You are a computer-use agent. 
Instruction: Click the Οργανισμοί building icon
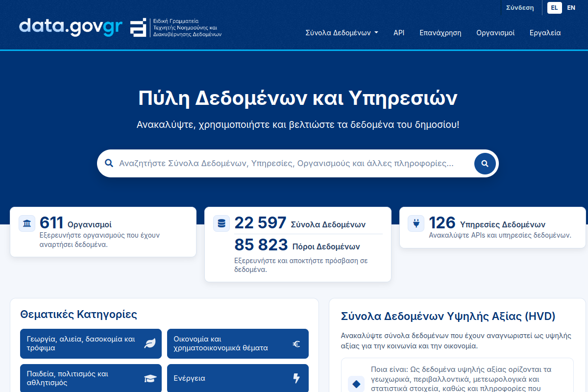click(27, 223)
